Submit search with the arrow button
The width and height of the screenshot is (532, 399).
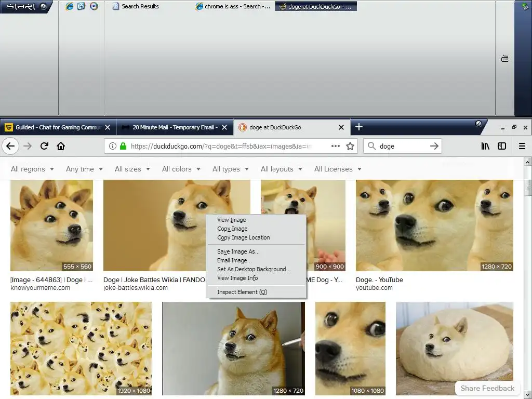pos(434,146)
